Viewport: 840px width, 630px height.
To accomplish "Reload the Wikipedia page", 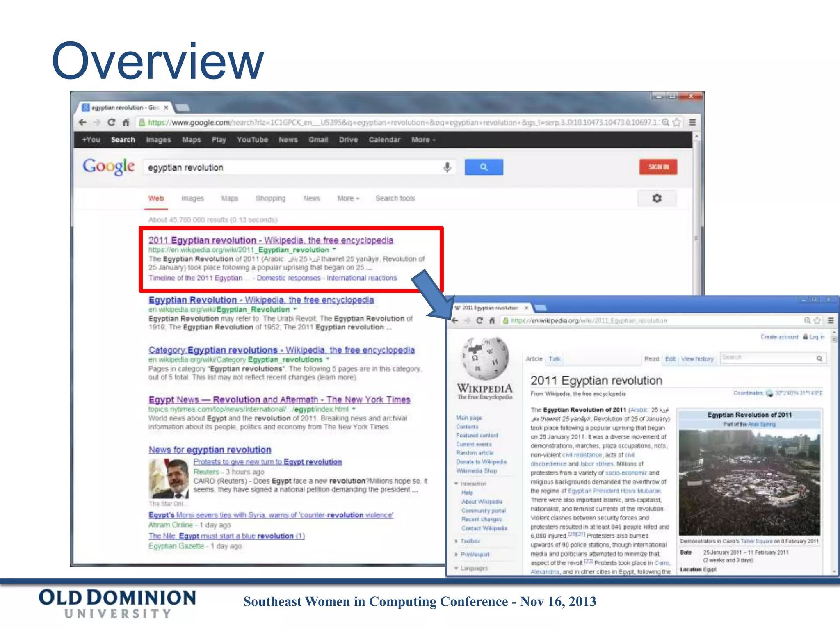I will [479, 320].
